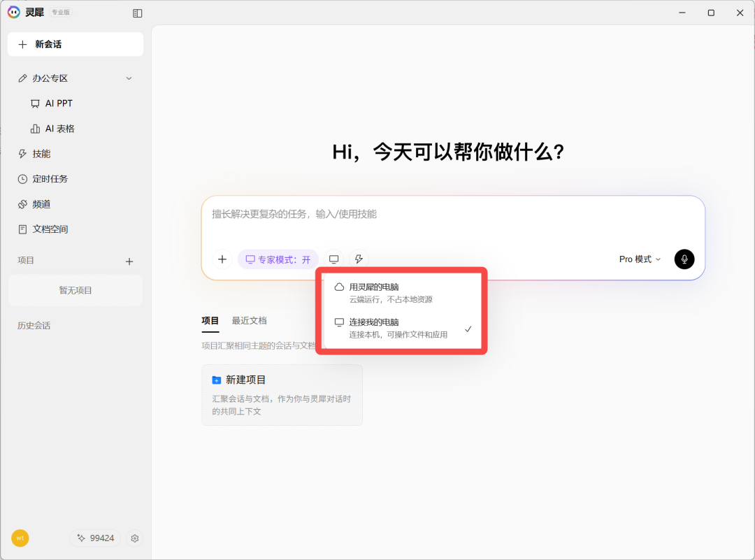
Task: Click the 灵犀 app logo icon
Action: point(13,13)
